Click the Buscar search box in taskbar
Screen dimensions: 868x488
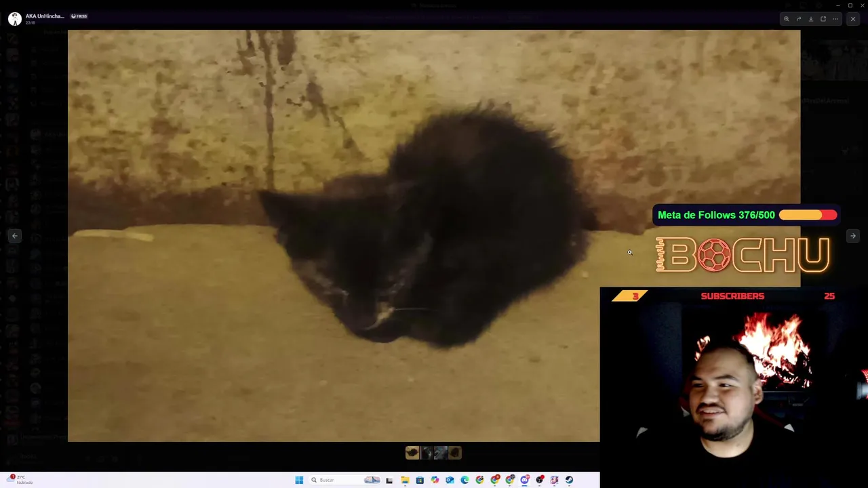tap(344, 480)
